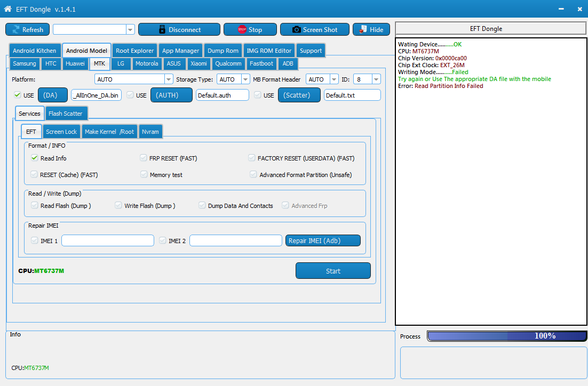Check the Advanced Frp checkbox
The width and height of the screenshot is (588, 386).
285,205
